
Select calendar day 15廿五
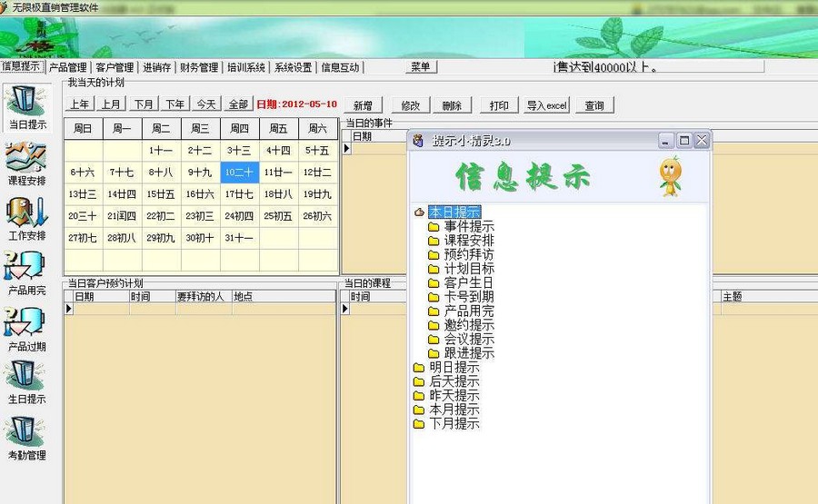(161, 194)
